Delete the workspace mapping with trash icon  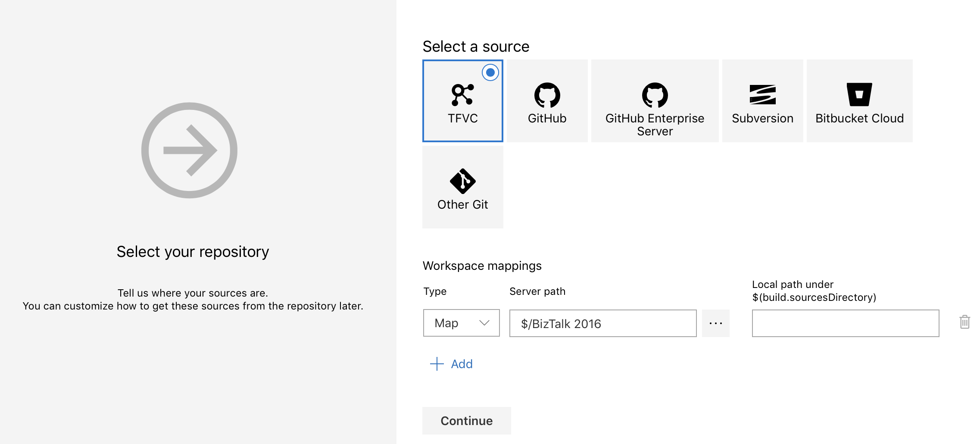coord(964,322)
